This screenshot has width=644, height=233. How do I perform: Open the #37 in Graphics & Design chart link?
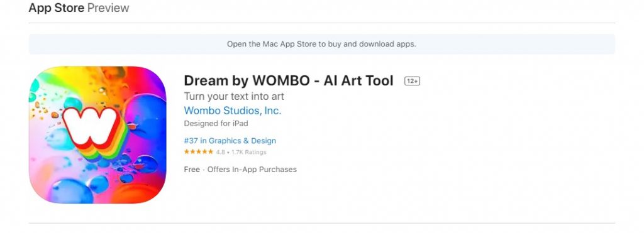coord(230,141)
